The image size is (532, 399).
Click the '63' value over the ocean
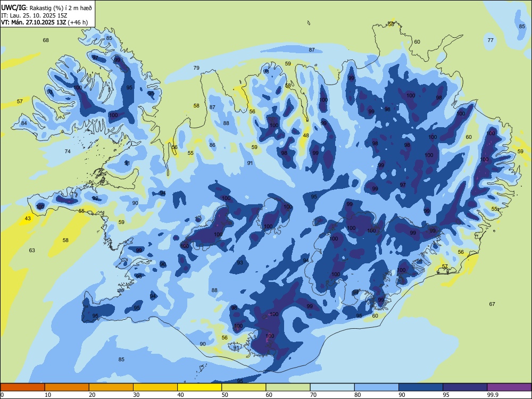click(32, 251)
